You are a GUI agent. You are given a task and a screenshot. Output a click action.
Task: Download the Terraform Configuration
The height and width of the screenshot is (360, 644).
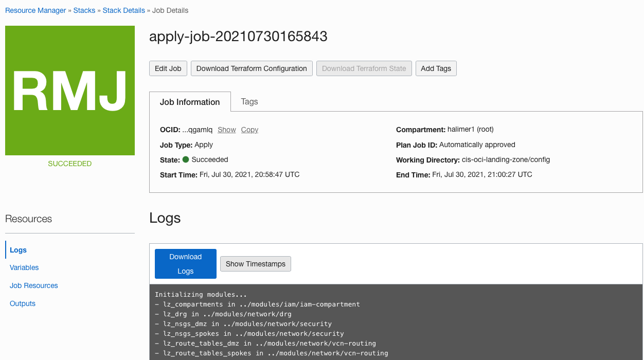point(251,68)
